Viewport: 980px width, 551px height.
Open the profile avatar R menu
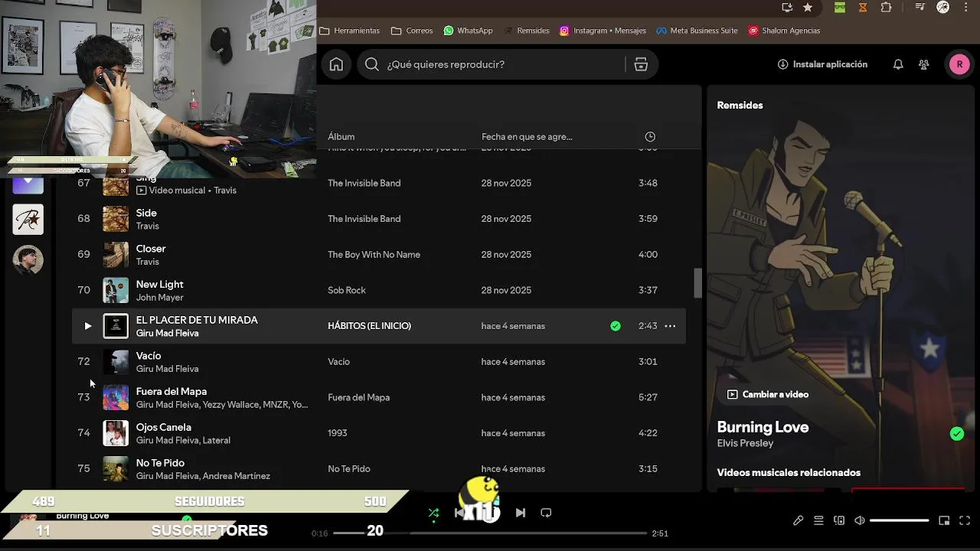pyautogui.click(x=959, y=64)
